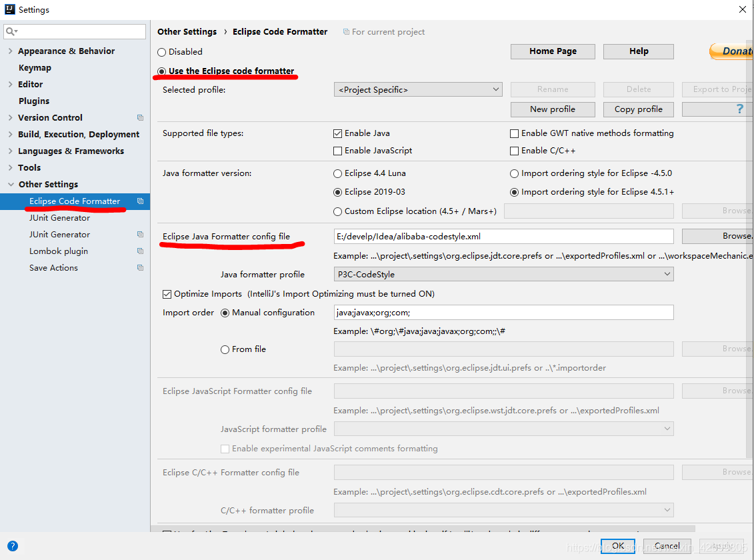Screen dimensions: 754x560
Task: Select Use the Eclipse code formatter
Action: [x=162, y=71]
